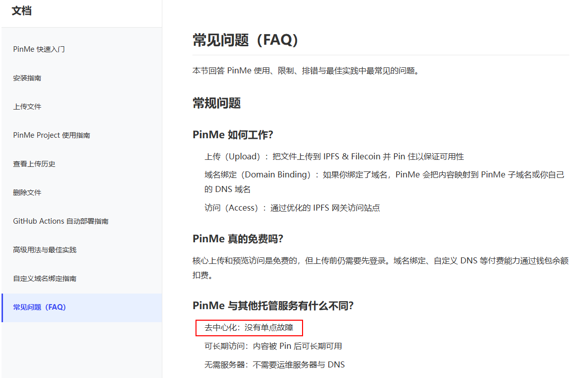Click the 上传（Upload）list line
This screenshot has width=588, height=378.
coord(334,156)
